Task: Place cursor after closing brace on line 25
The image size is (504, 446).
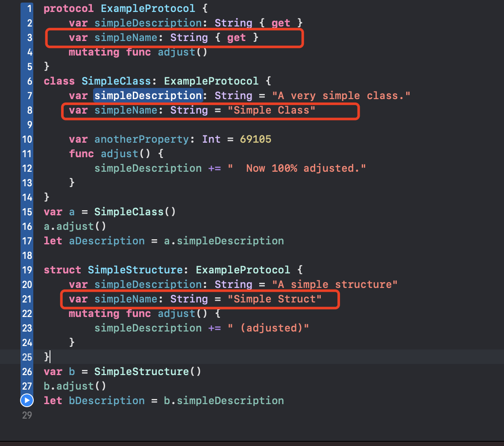Action: [50, 357]
